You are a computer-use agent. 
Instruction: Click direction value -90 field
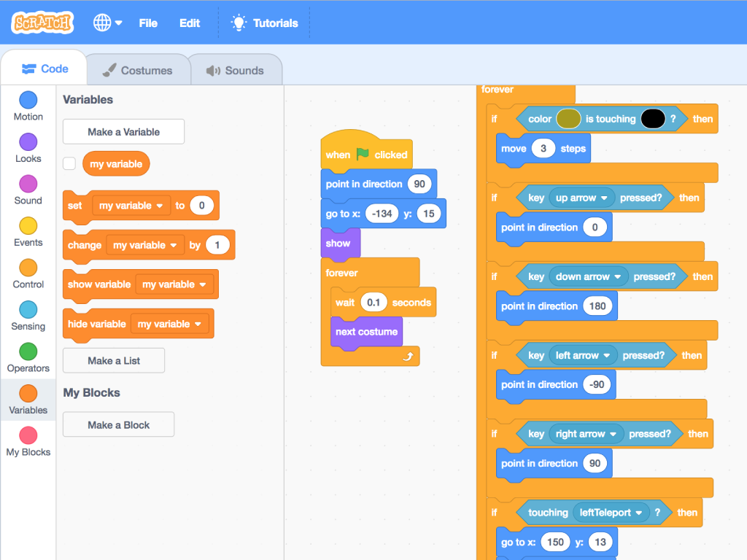pyautogui.click(x=597, y=385)
